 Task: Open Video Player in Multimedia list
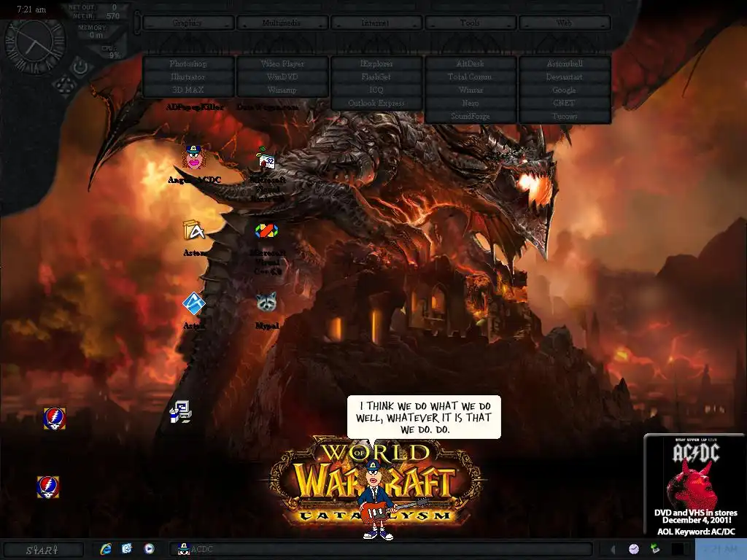pos(282,64)
